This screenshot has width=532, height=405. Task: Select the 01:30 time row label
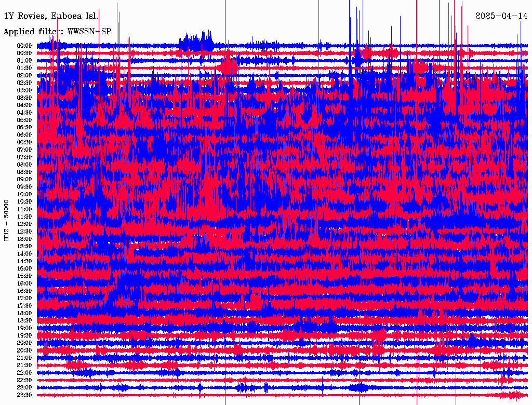click(24, 68)
